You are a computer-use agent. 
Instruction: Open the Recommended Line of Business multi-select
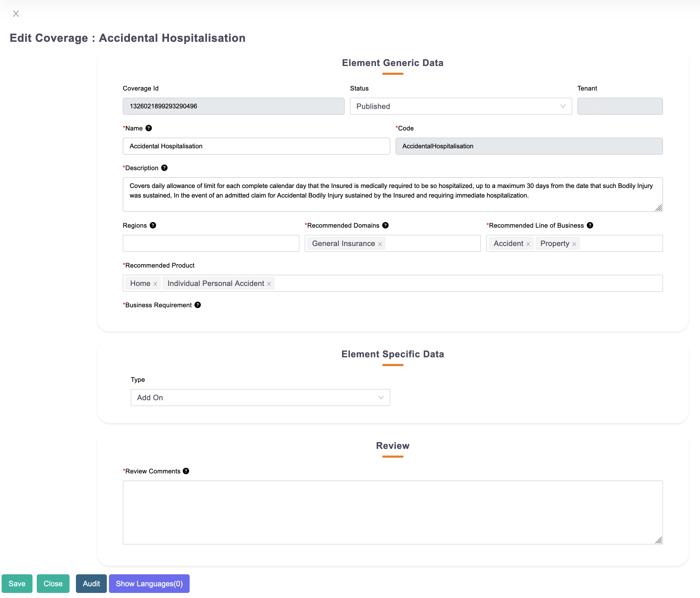pos(574,243)
